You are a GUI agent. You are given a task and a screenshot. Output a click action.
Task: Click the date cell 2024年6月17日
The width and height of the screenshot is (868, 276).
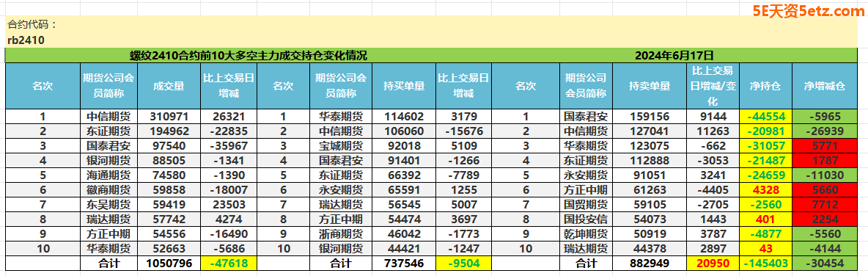pyautogui.click(x=674, y=56)
